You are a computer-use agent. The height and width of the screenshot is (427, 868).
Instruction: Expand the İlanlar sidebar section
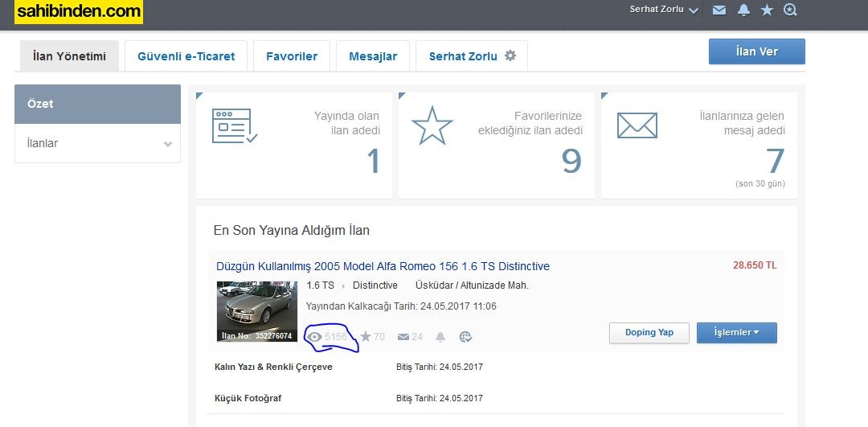97,144
